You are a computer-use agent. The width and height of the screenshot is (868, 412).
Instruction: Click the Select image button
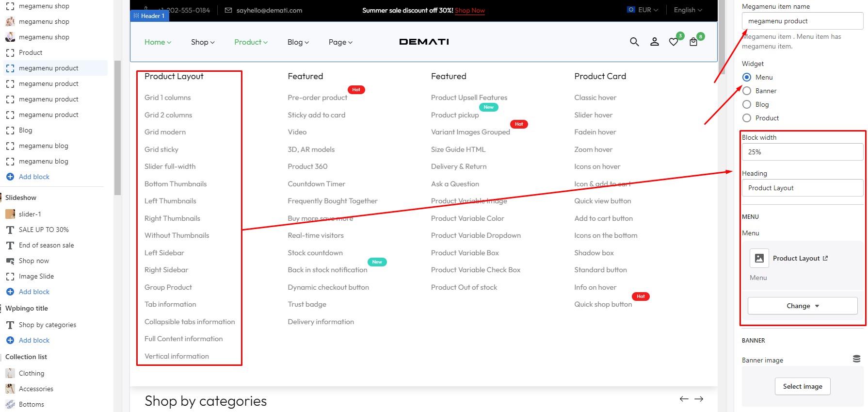tap(802, 386)
